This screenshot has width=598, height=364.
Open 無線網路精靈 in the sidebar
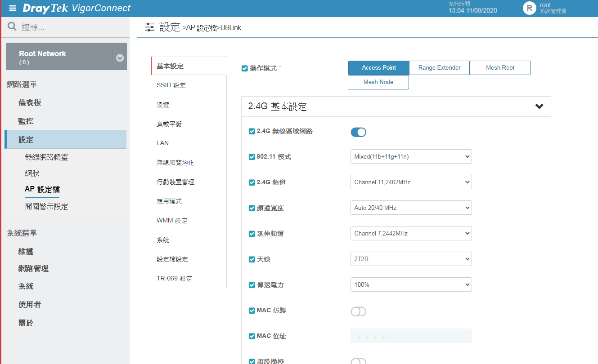point(46,157)
